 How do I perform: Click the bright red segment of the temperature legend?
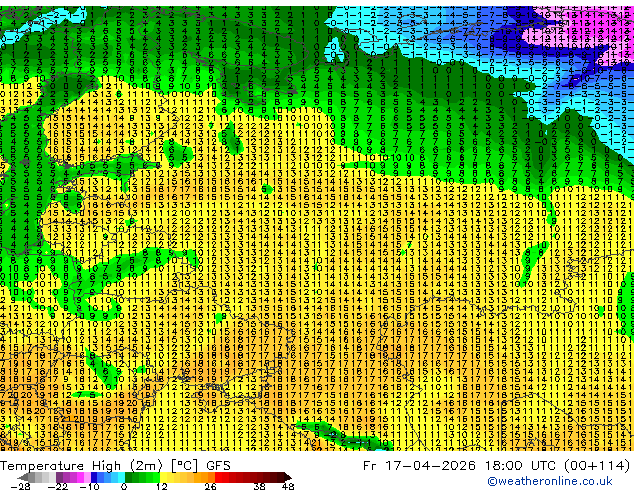tap(218, 477)
